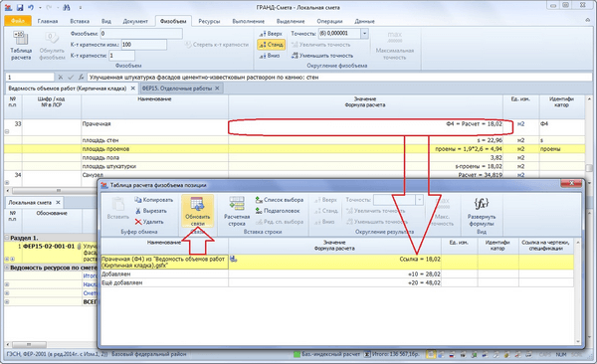Open the Таблица расчета tool in ribbon

click(21, 46)
